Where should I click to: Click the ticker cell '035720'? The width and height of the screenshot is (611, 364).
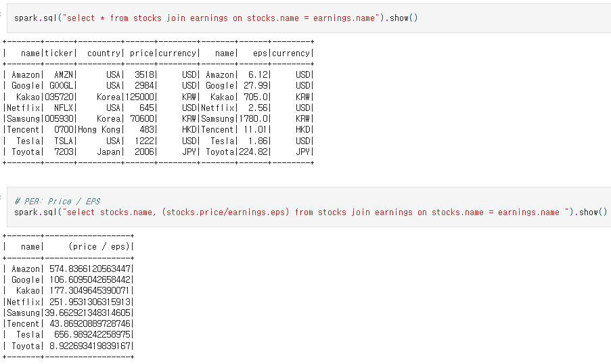tap(60, 97)
